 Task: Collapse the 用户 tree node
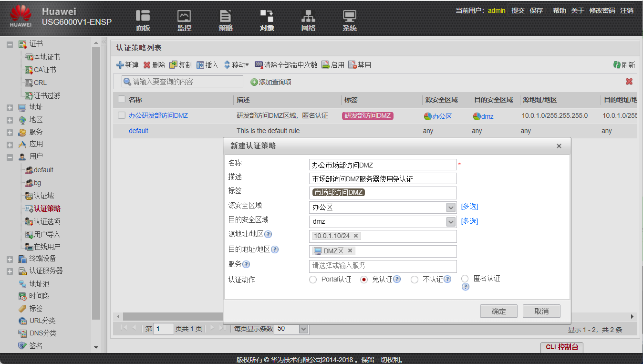click(10, 156)
